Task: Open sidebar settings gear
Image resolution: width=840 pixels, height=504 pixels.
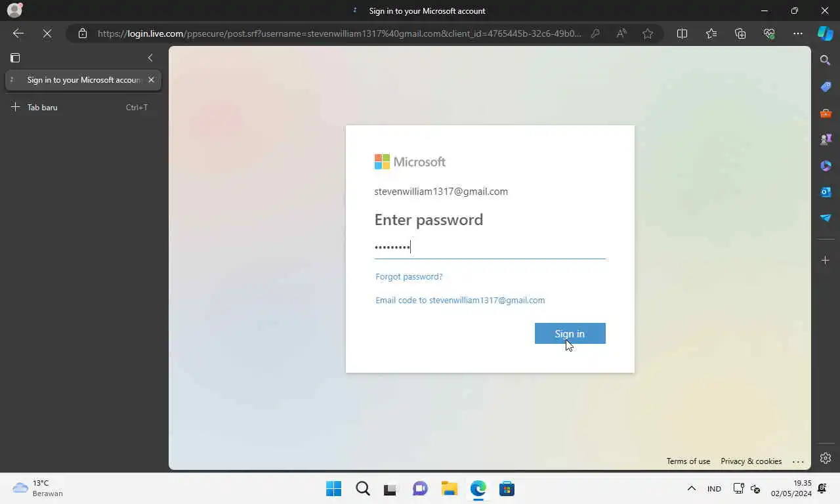Action: [826, 458]
